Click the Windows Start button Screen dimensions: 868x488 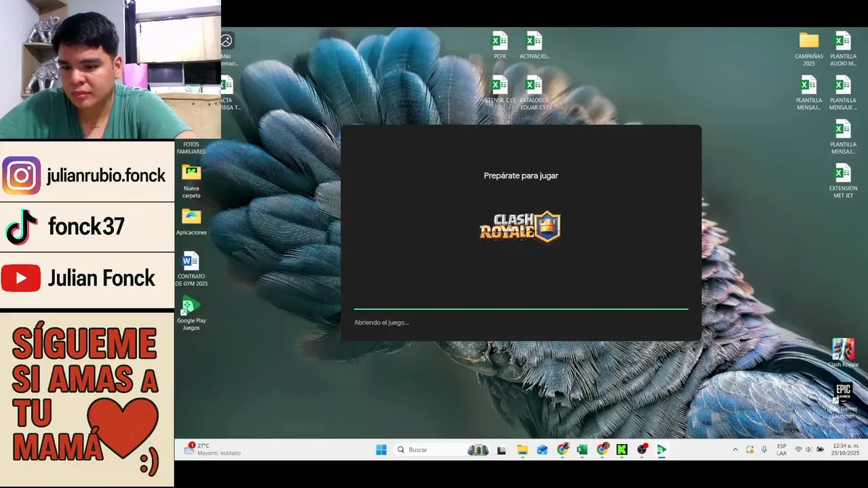[381, 449]
